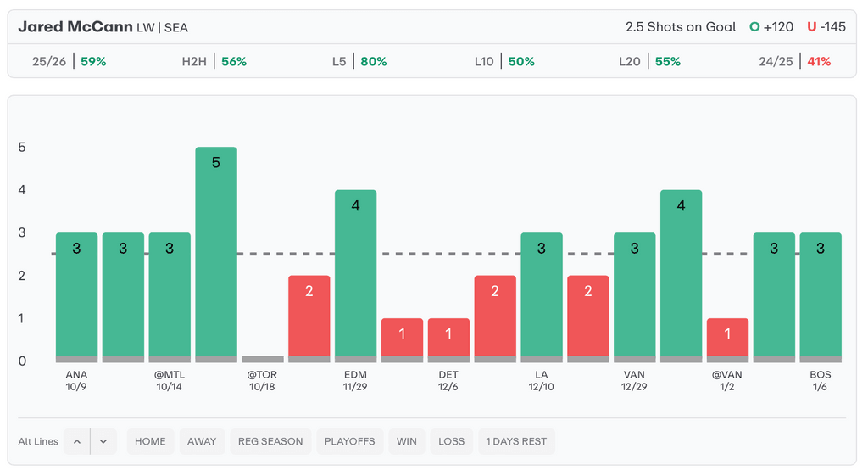
Task: Select the 25/26 season 59% split
Action: [x=69, y=62]
